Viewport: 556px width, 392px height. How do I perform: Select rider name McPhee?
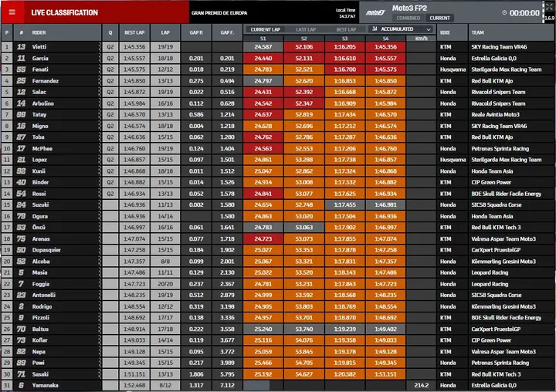coord(42,148)
